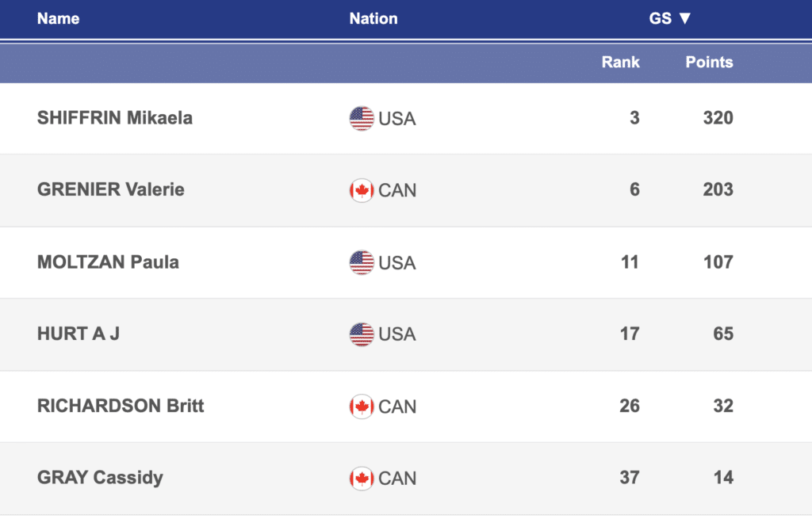Click Canada flag icon next to Richardson
Image resolution: width=812 pixels, height=519 pixels.
click(362, 406)
